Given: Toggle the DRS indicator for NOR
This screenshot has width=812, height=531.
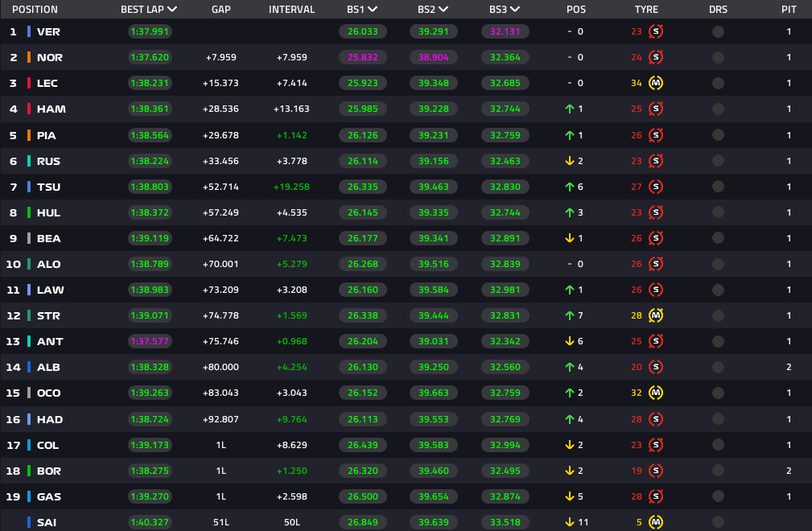Looking at the screenshot, I should coord(718,57).
